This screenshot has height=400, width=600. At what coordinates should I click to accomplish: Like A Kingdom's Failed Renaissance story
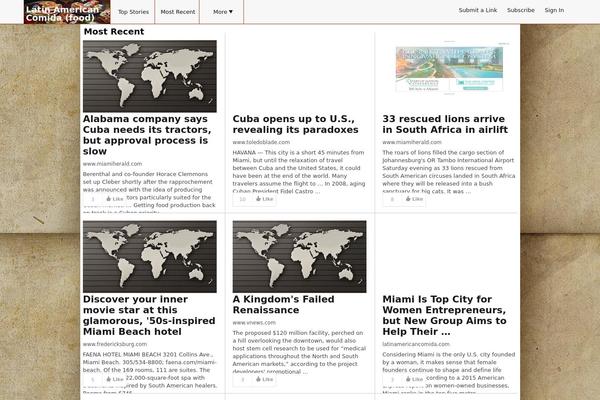264,379
